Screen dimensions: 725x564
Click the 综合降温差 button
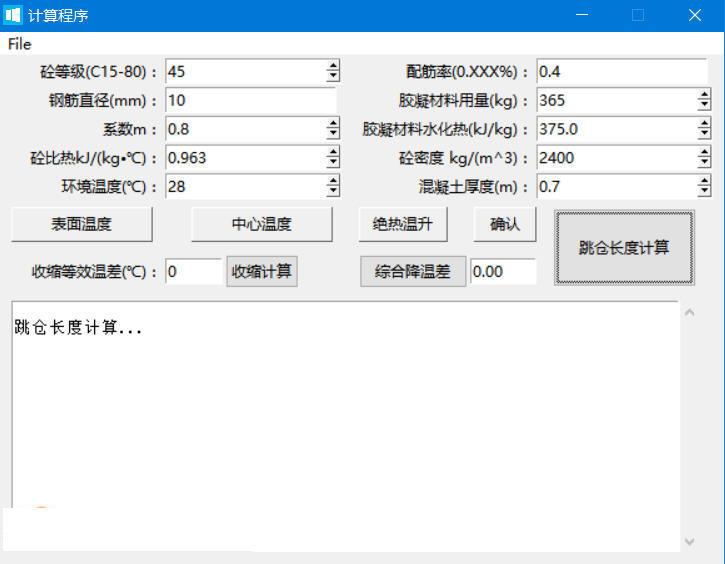(x=413, y=271)
